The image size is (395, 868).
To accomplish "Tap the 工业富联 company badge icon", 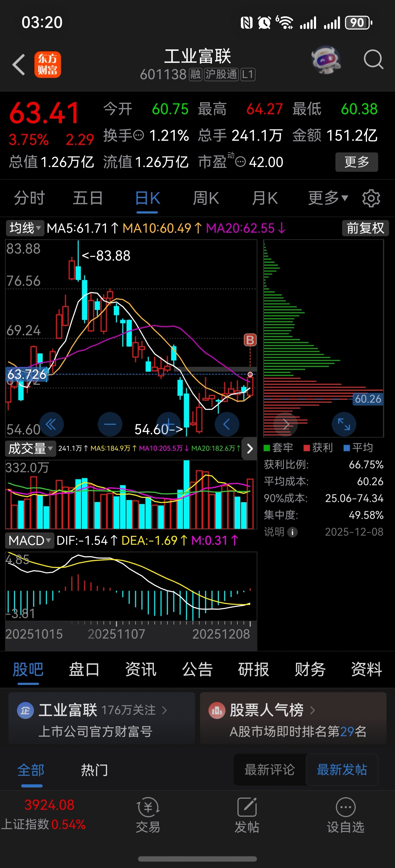I will click(25, 711).
